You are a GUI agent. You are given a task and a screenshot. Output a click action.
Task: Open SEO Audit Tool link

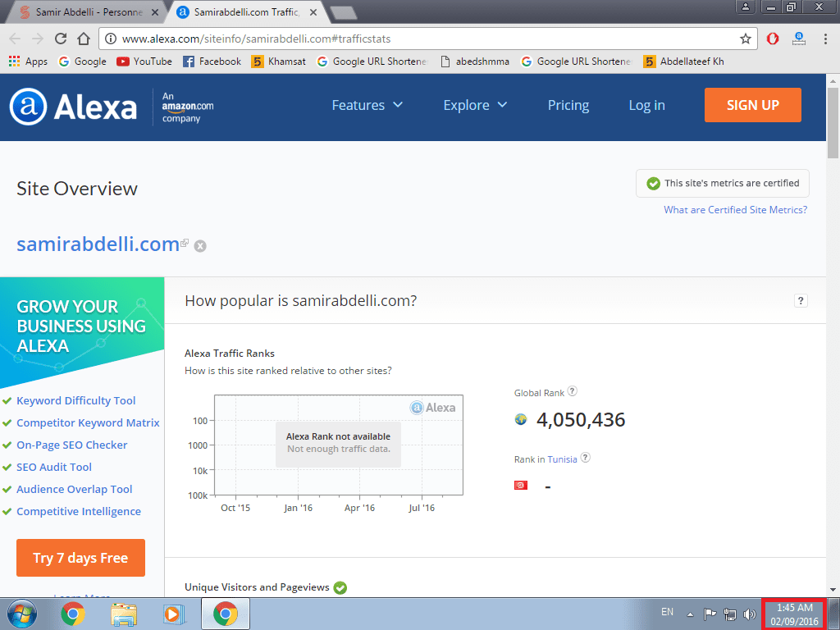coord(54,467)
